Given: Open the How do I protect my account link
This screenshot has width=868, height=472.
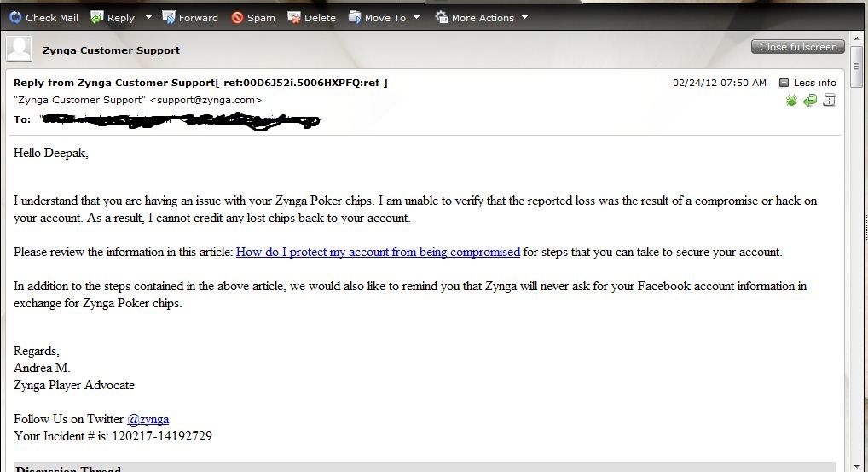Looking at the screenshot, I should (x=378, y=252).
